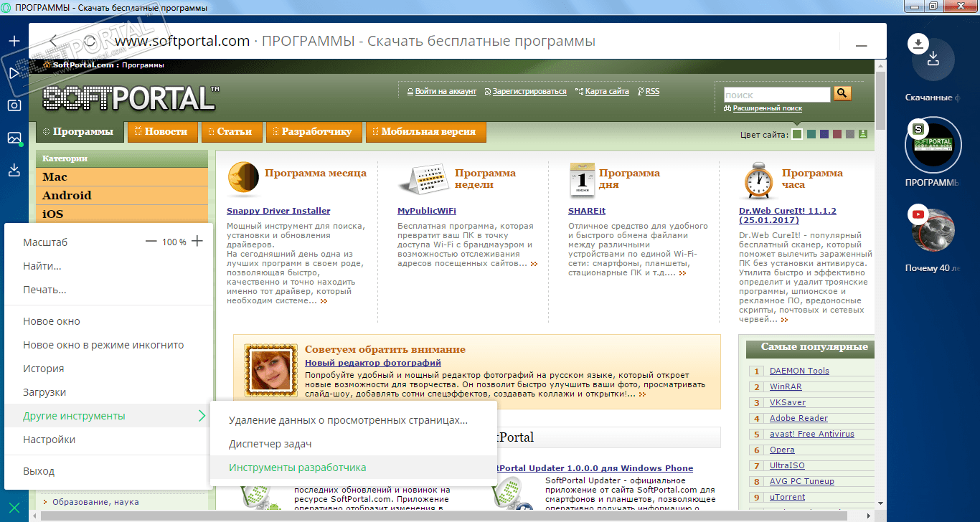The width and height of the screenshot is (980, 522).
Task: Choose Выход to quit the browser
Action: [109, 471]
